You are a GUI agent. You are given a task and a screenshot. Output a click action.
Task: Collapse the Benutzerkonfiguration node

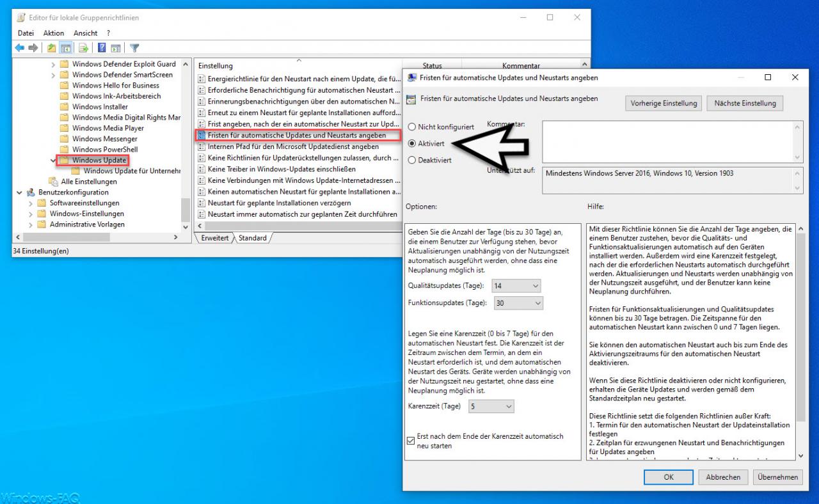(20, 192)
